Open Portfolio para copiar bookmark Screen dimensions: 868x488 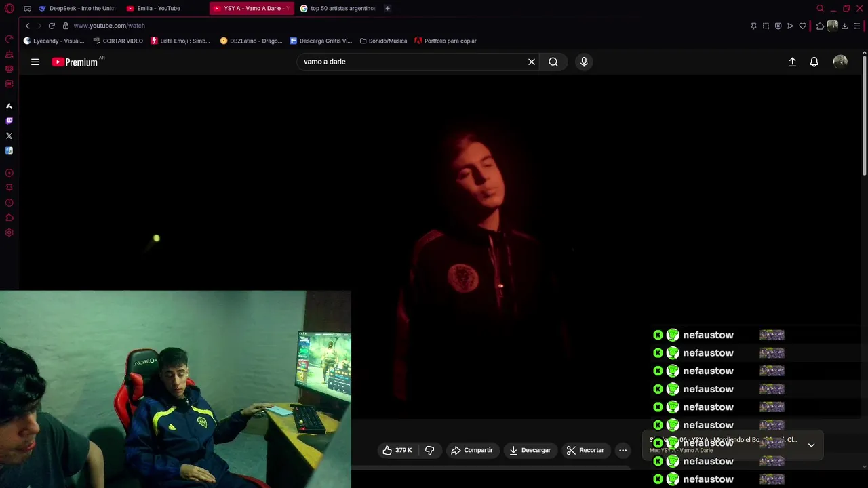point(446,41)
